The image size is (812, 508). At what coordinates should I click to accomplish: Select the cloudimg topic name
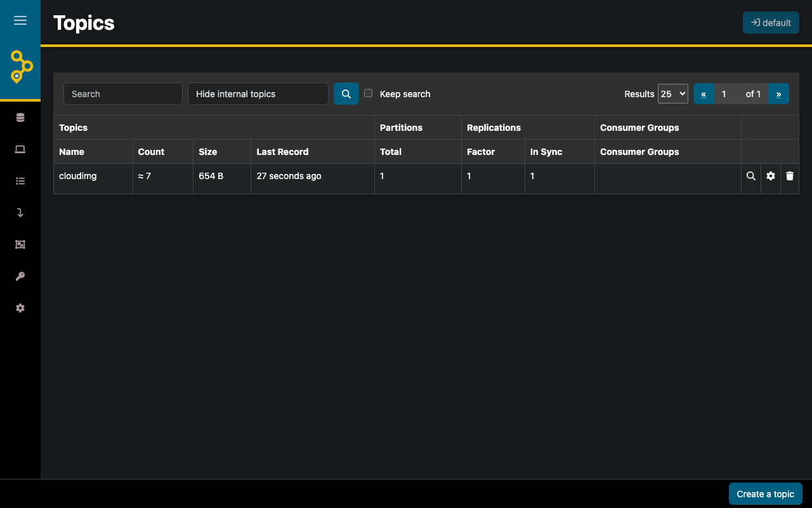point(78,176)
